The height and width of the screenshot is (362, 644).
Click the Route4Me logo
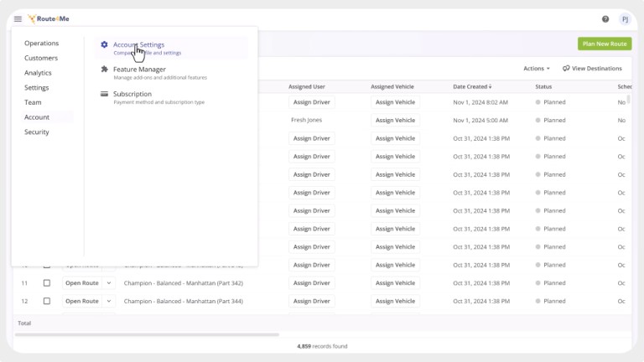coord(49,19)
